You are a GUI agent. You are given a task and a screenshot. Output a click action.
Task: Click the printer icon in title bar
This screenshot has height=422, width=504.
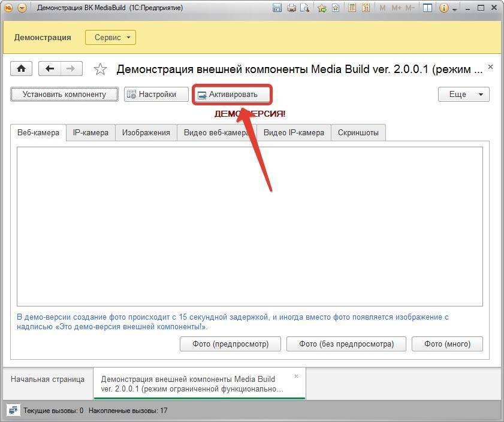pos(291,8)
